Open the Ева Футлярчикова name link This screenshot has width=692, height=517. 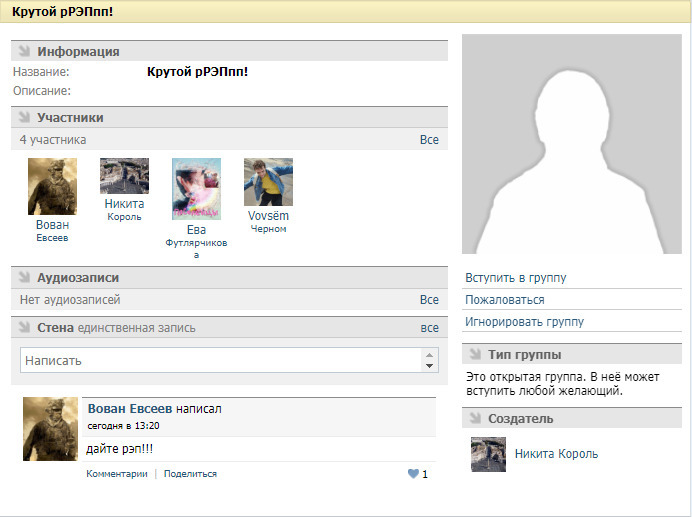point(196,242)
